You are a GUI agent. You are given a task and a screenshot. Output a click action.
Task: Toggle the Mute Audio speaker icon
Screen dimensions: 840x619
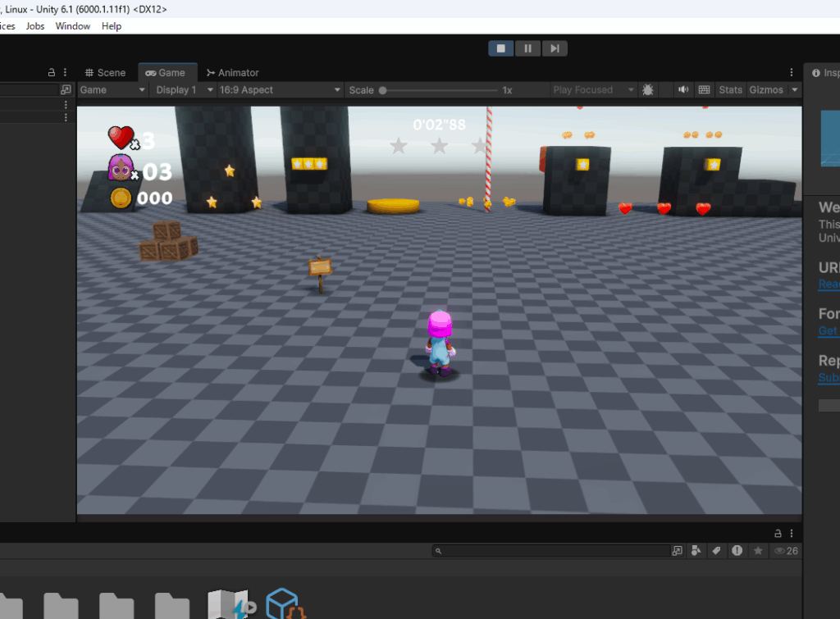(x=683, y=90)
